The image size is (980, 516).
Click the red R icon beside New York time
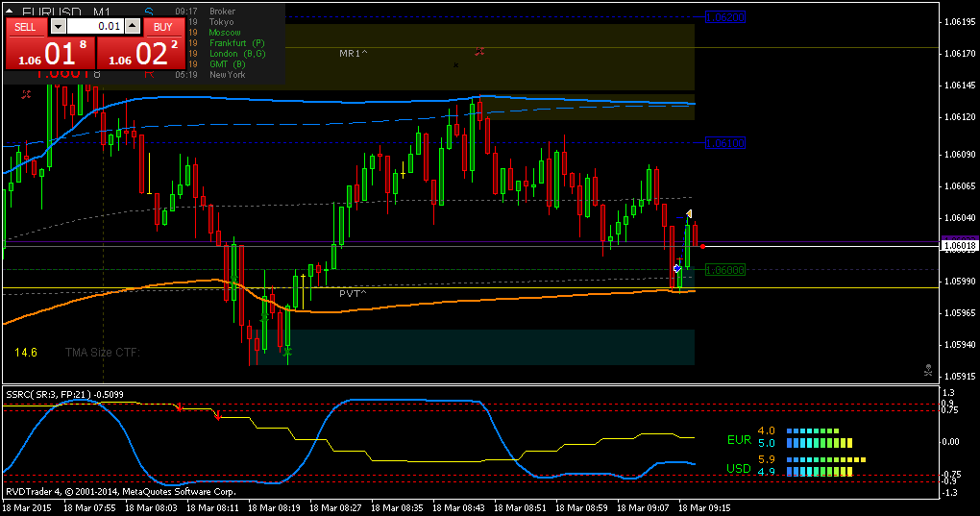click(x=149, y=74)
